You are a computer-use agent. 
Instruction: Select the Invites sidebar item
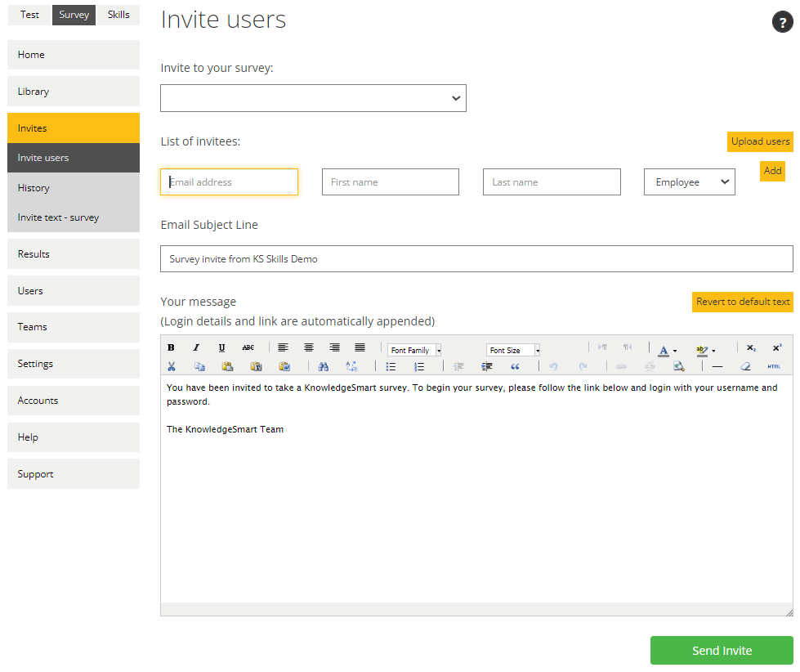tap(74, 128)
